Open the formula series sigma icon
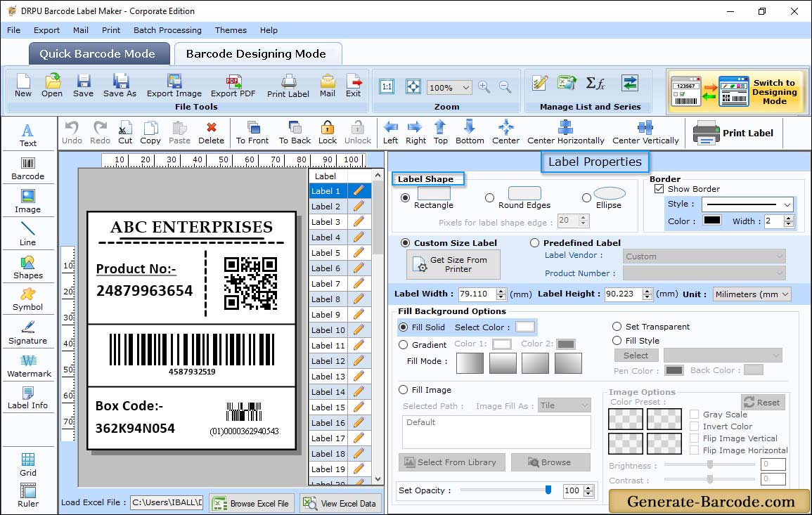The height and width of the screenshot is (515, 812). coord(595,83)
